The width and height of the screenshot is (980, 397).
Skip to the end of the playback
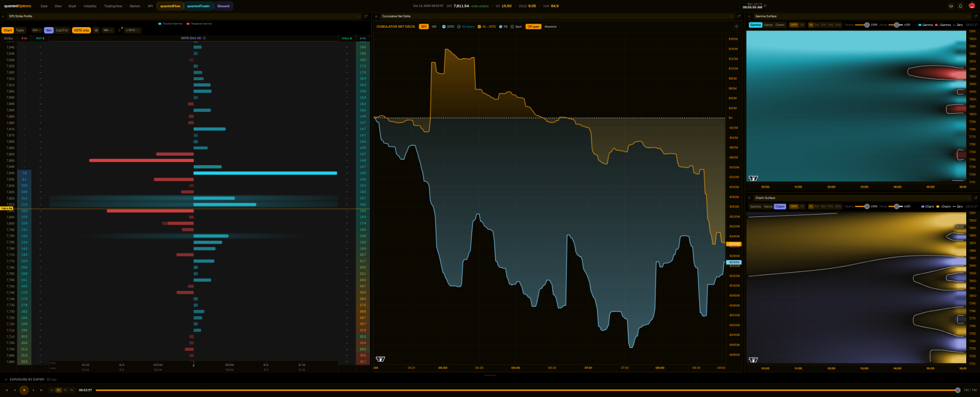point(41,390)
